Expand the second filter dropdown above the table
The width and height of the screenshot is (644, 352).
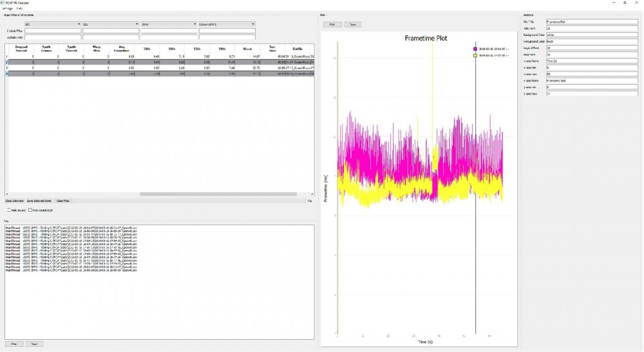click(x=111, y=24)
